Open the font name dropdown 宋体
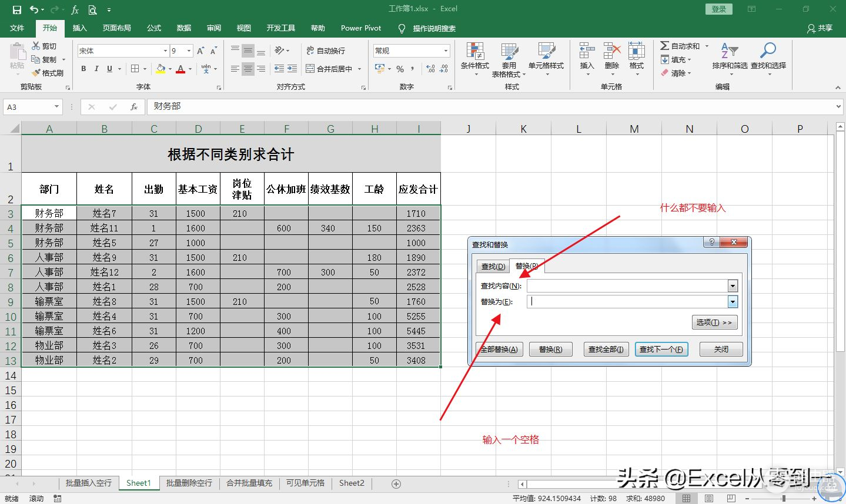The height and width of the screenshot is (504, 846). [165, 51]
